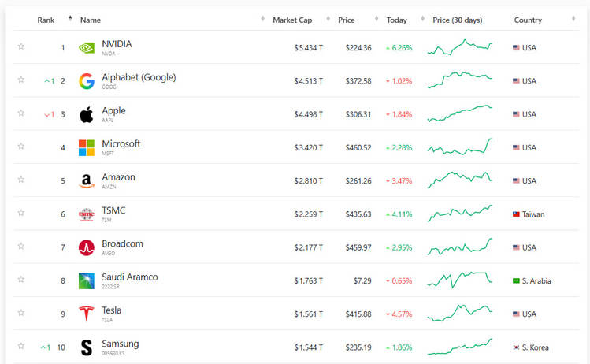Open the Alphabet (Google) company link
Image resolution: width=590 pixels, height=364 pixels.
139,77
